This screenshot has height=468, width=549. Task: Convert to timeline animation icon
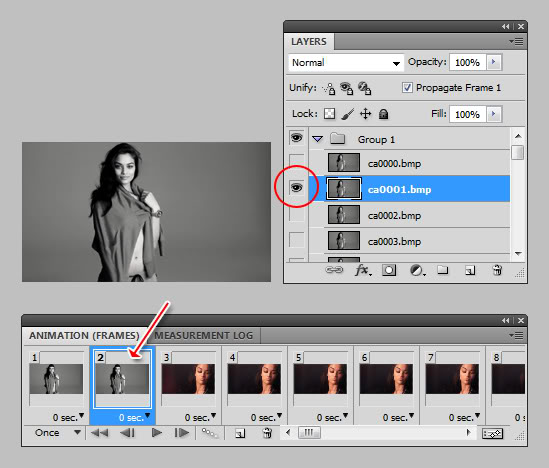[492, 434]
